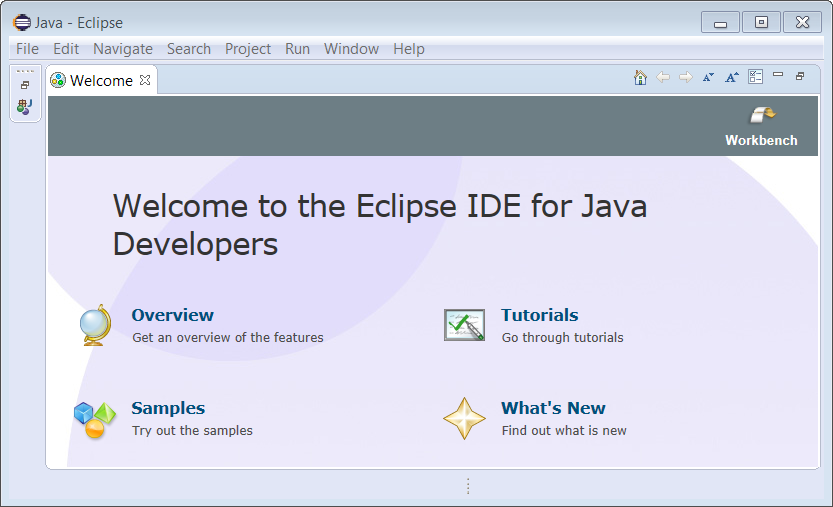Go to Workbench via the arrow icon
833x507 pixels.
(x=762, y=115)
